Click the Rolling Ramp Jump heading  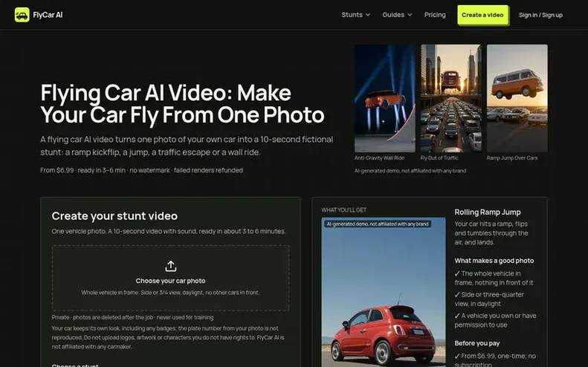[x=488, y=212]
